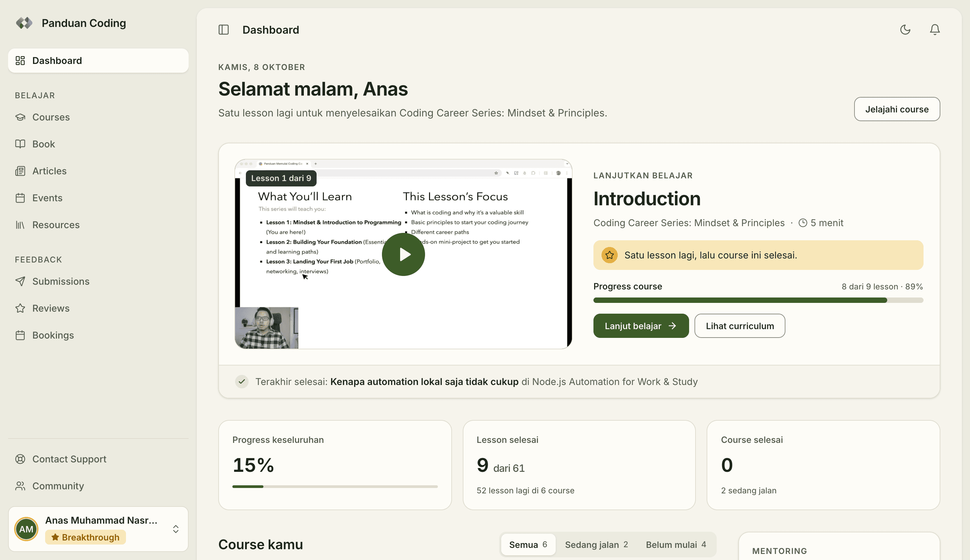Image resolution: width=970 pixels, height=560 pixels.
Task: Click the MENTORING card heading
Action: click(x=779, y=551)
